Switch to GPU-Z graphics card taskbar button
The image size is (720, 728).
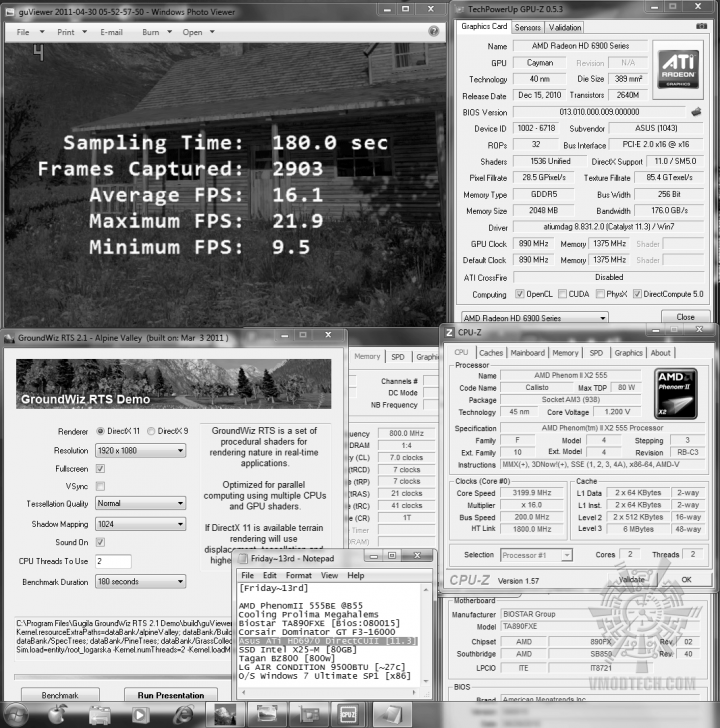[308, 714]
